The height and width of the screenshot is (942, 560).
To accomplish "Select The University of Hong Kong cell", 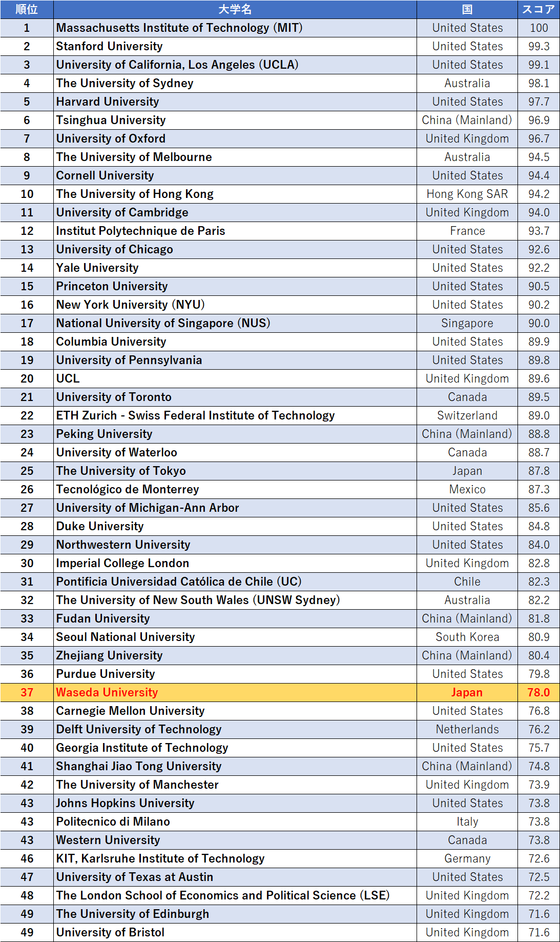I will point(235,194).
